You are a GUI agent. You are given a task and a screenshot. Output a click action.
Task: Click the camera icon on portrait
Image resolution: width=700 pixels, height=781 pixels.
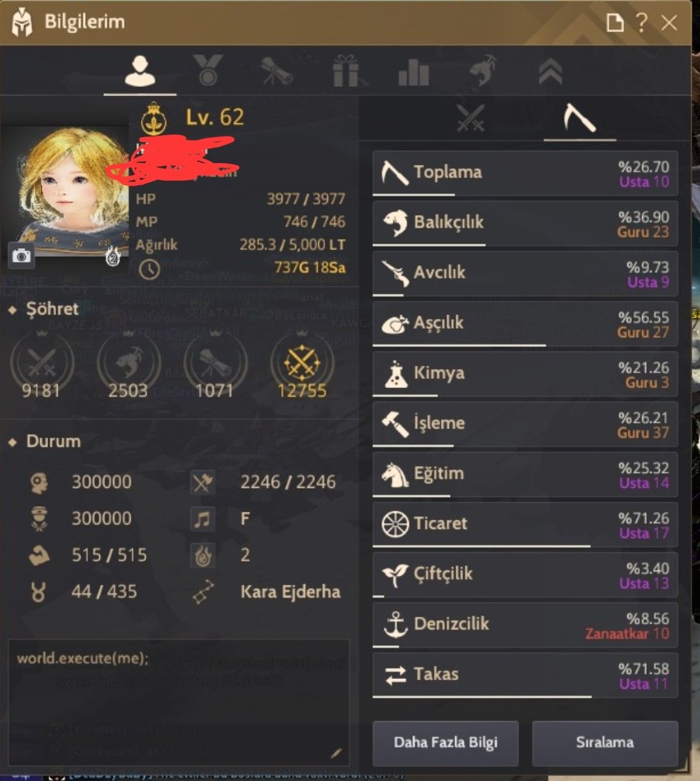21,256
